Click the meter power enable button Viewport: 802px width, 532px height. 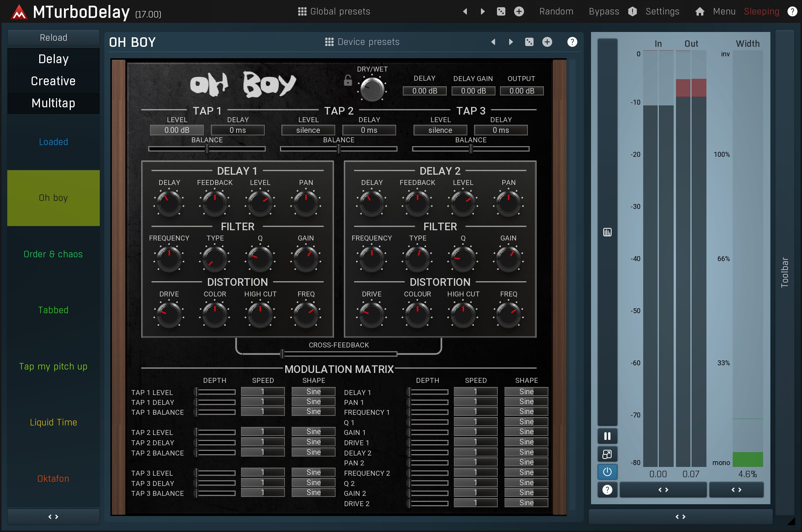click(607, 472)
